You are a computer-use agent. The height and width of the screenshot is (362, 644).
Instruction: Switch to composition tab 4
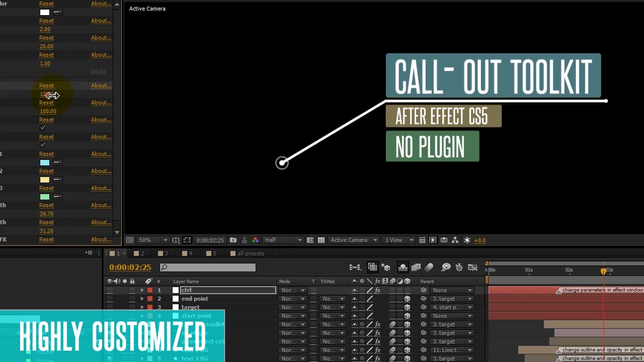(188, 253)
